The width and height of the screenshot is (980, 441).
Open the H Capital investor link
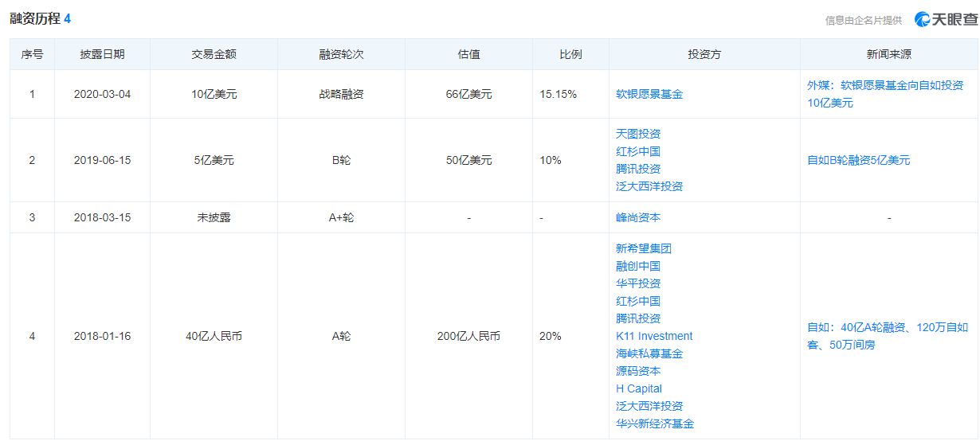coord(639,388)
